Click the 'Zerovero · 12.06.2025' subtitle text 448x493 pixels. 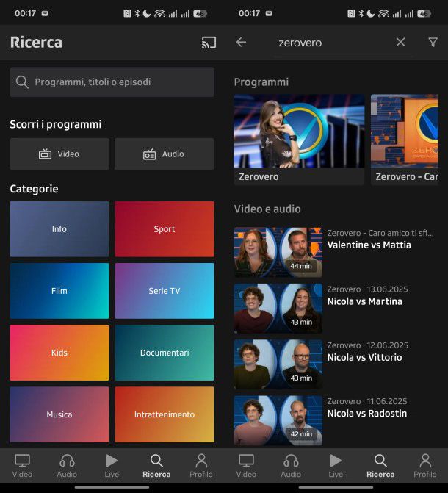(x=367, y=345)
